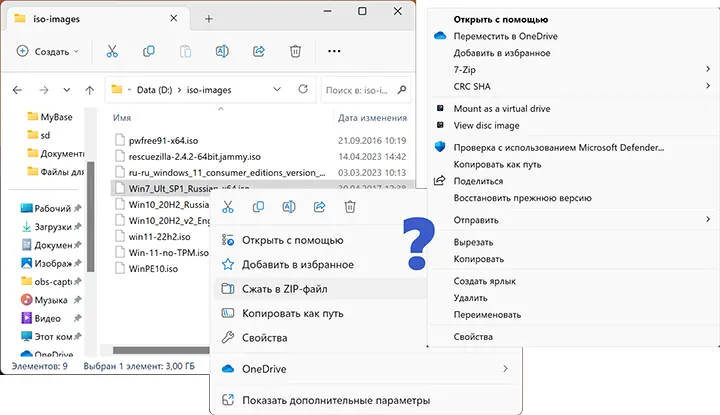Expand the CRC SHA submenu
This screenshot has width=720, height=415.
(708, 86)
